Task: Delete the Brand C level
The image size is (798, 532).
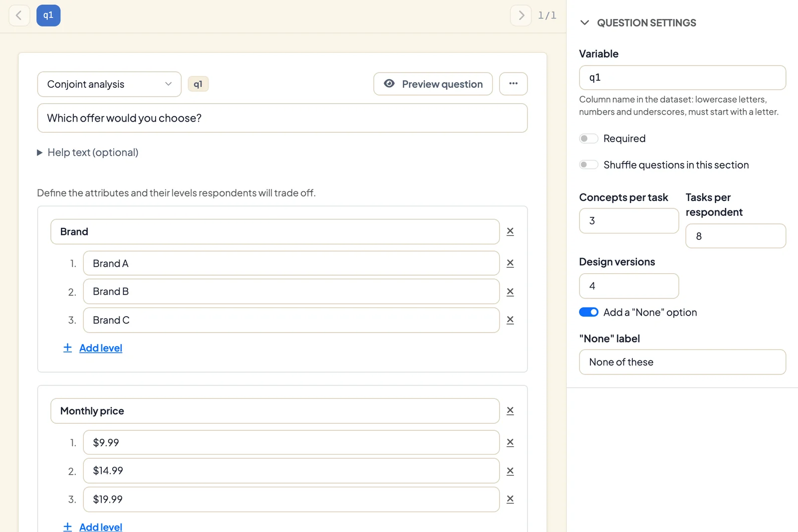Action: pyautogui.click(x=510, y=320)
